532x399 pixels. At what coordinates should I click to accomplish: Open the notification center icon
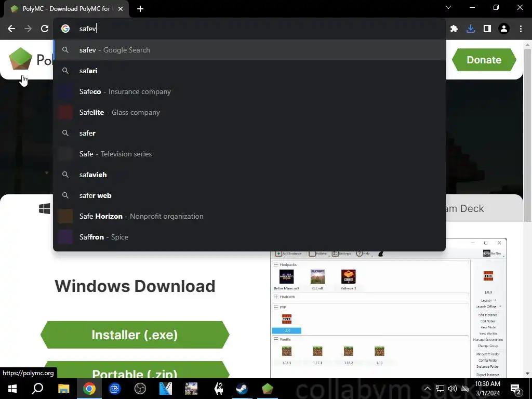[516, 389]
